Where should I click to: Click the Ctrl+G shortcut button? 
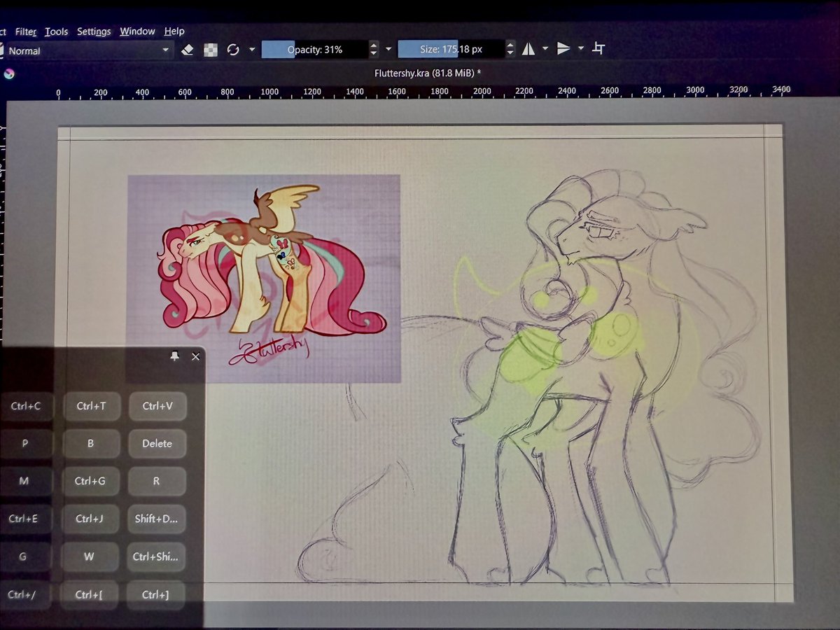pyautogui.click(x=90, y=482)
